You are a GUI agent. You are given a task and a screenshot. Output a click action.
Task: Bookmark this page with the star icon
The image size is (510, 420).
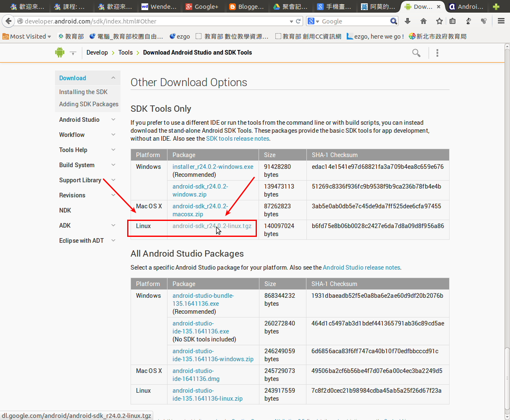click(439, 21)
